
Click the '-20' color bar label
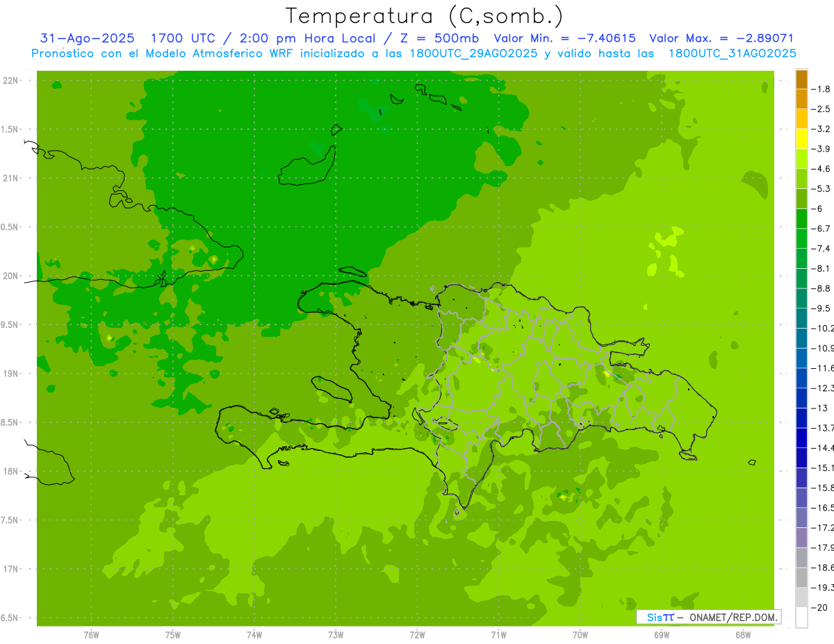point(819,608)
